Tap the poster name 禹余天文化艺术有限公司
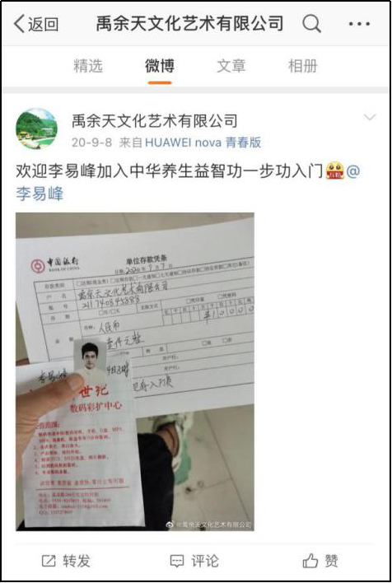 pyautogui.click(x=155, y=121)
